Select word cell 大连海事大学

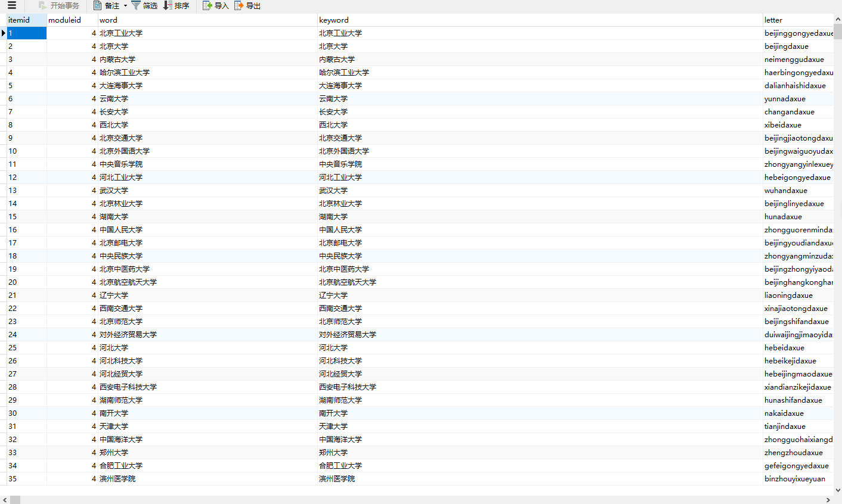(208, 85)
